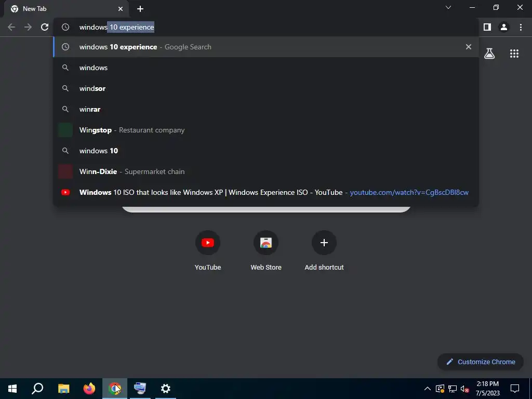Click the Add shortcut tile
The image size is (532, 399).
324,250
